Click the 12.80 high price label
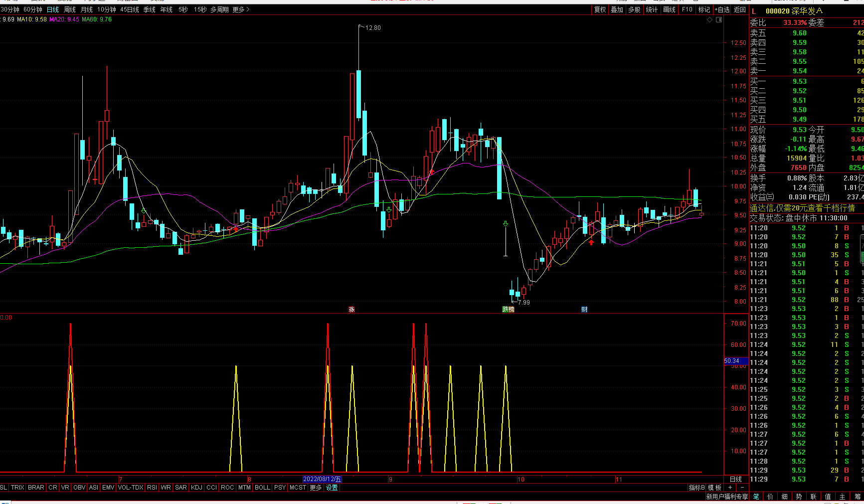The image size is (864, 504). [373, 27]
